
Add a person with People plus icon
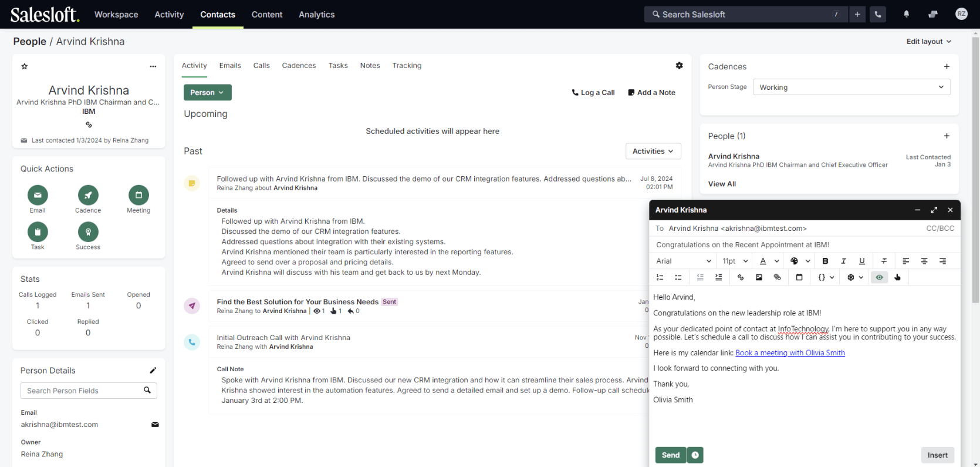tap(947, 136)
